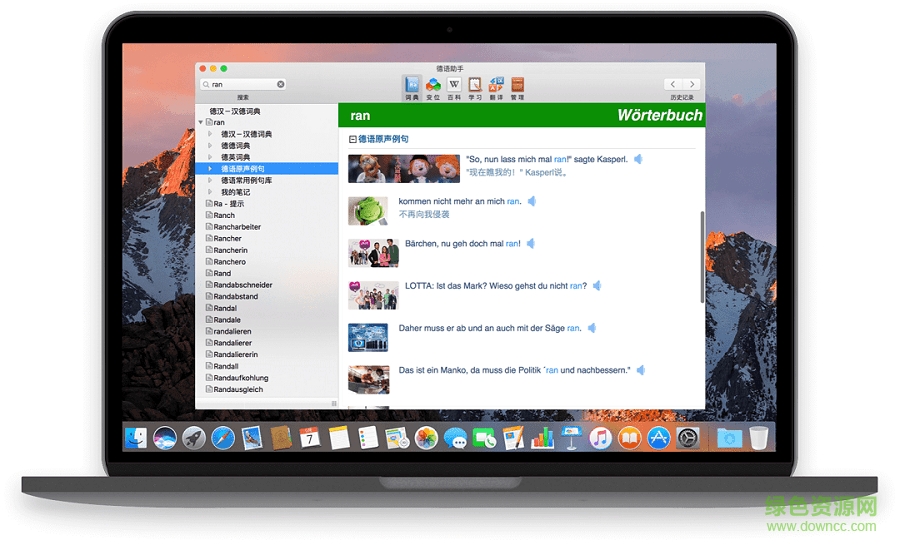
Task: Play audio for 'Daher muss er ab' sentence
Action: tap(591, 328)
